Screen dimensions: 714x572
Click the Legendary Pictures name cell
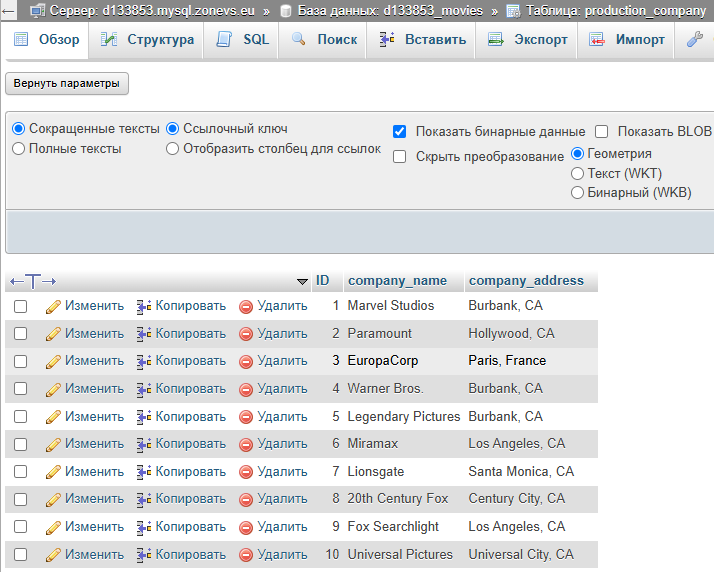point(404,417)
